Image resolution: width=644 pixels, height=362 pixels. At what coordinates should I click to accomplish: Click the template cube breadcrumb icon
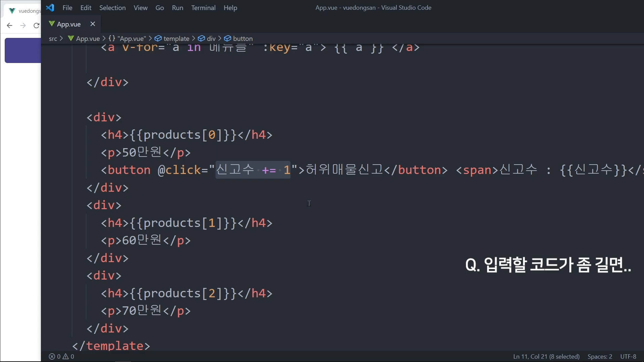(158, 39)
